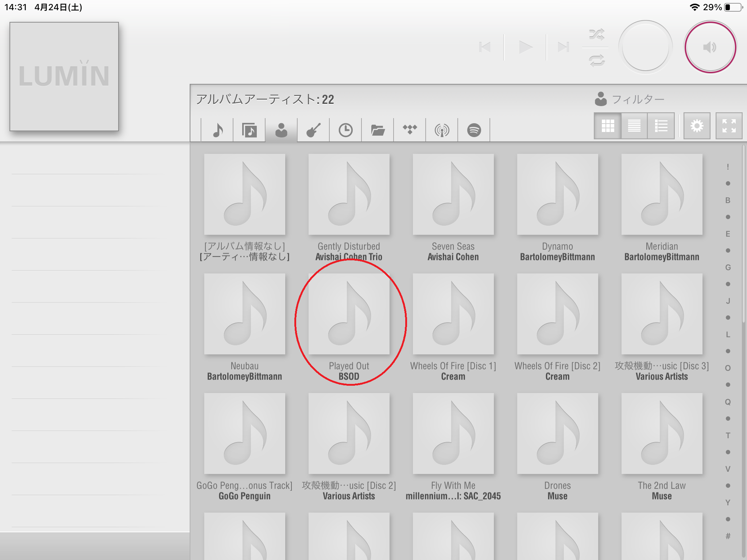
Task: Open the Spotify icon
Action: [x=474, y=130]
